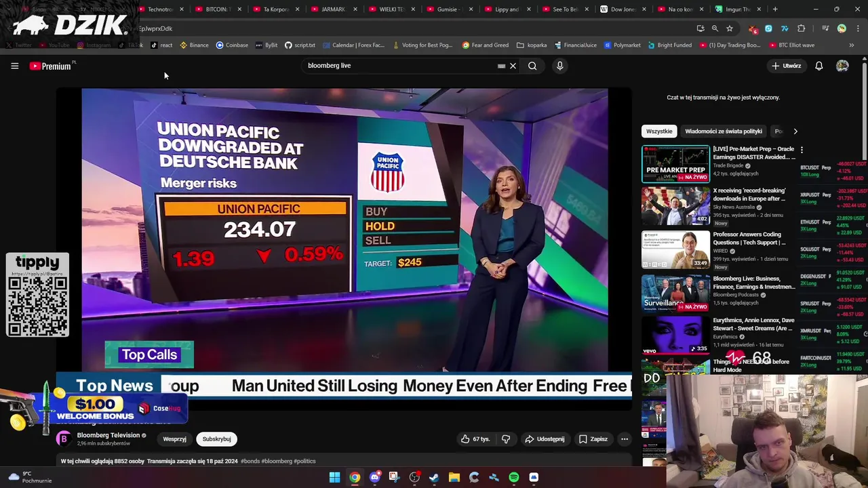The width and height of the screenshot is (868, 488).
Task: Click the Subskrybuj button
Action: pos(217,439)
